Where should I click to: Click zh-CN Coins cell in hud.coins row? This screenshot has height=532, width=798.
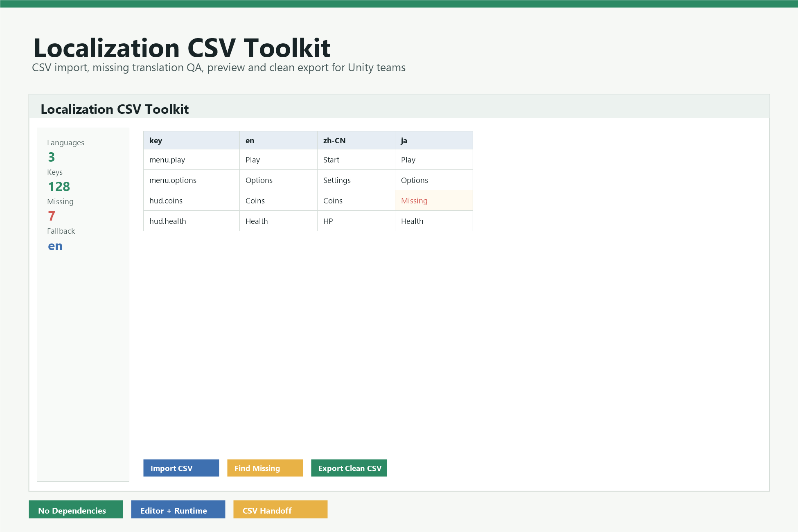pos(356,201)
